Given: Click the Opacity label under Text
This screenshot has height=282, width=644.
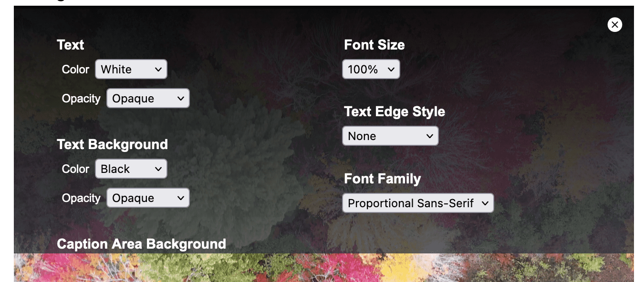Looking at the screenshot, I should (x=81, y=99).
